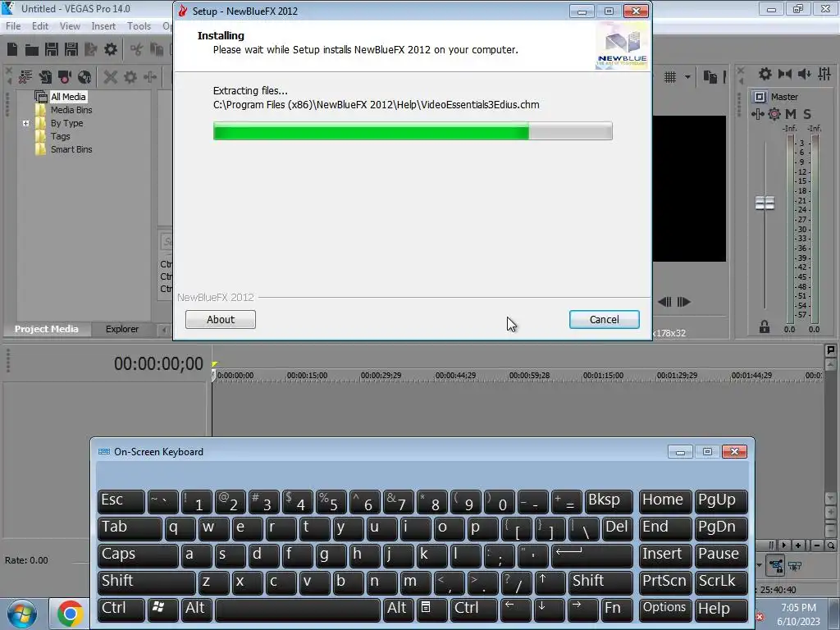This screenshot has width=840, height=630.
Task: Click the 00:00:15;00 mark on timeline ruler
Action: (307, 376)
